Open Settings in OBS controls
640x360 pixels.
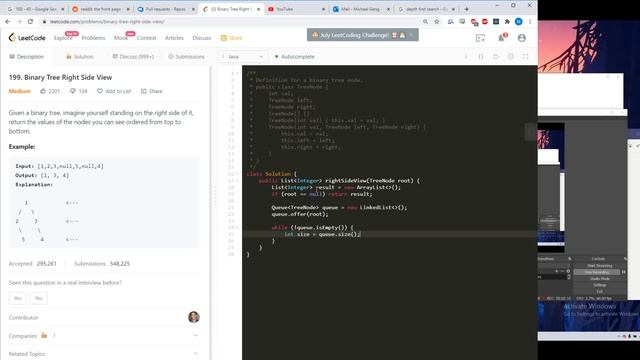[x=599, y=285]
